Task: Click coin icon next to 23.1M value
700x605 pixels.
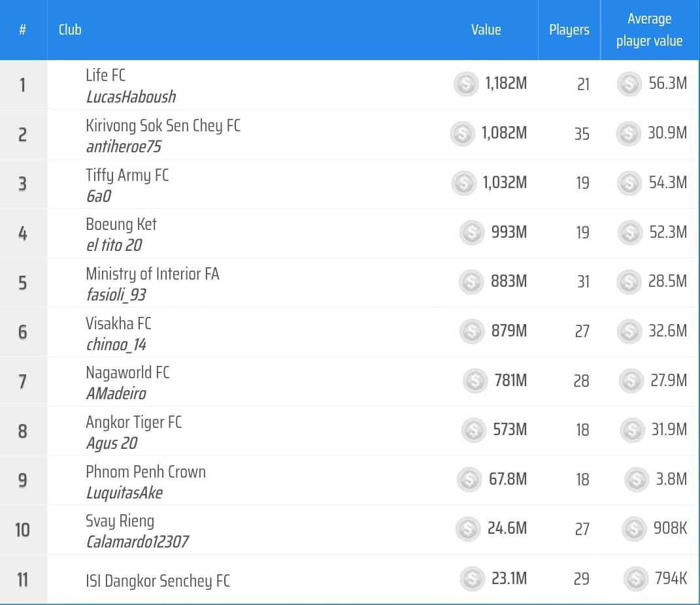Action: pos(471,578)
